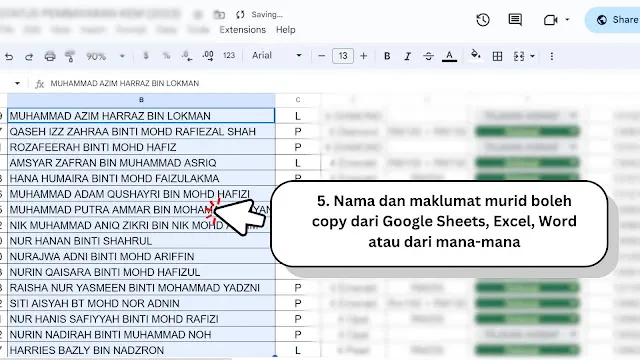Toggle strikethrough formatting
The width and height of the screenshot is (640, 360).
tap(428, 56)
